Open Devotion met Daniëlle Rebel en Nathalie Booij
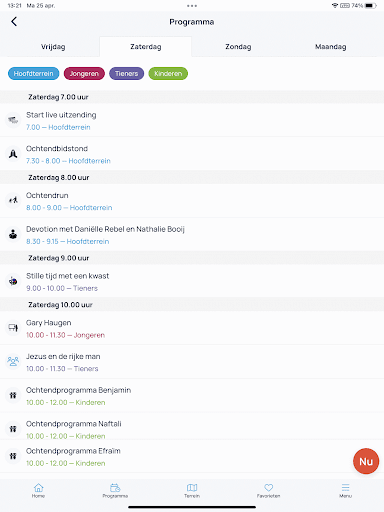Screen dimensions: 384x512 pos(192,235)
